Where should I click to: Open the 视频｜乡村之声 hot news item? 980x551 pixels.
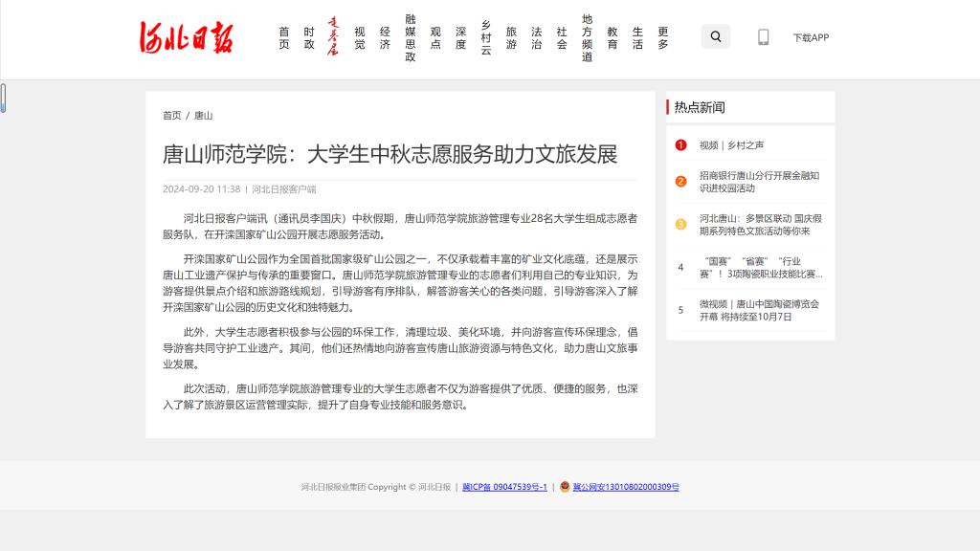[x=731, y=145]
